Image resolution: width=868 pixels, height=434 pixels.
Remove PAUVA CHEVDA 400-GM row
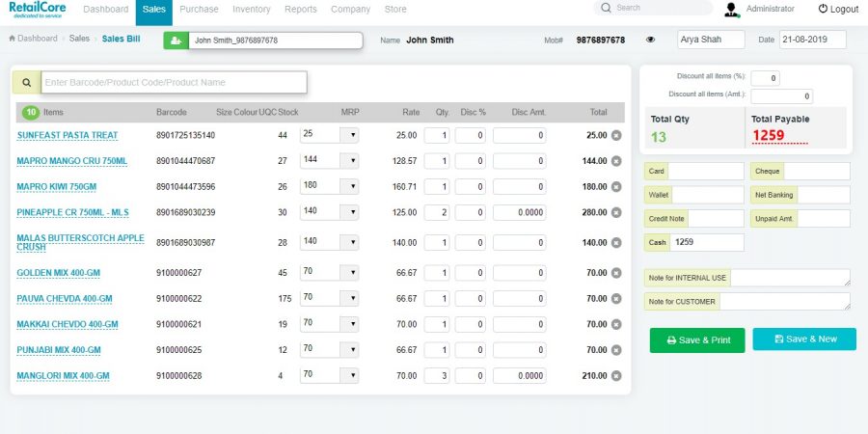616,298
